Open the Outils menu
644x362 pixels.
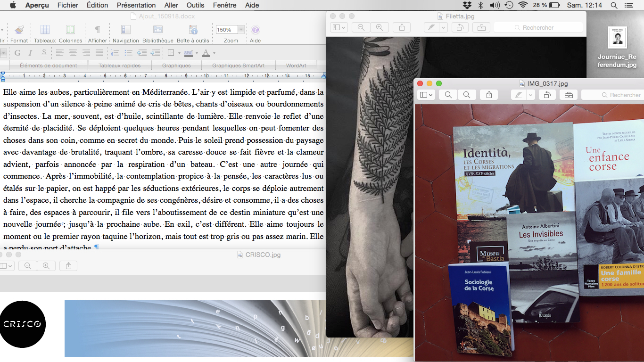195,5
